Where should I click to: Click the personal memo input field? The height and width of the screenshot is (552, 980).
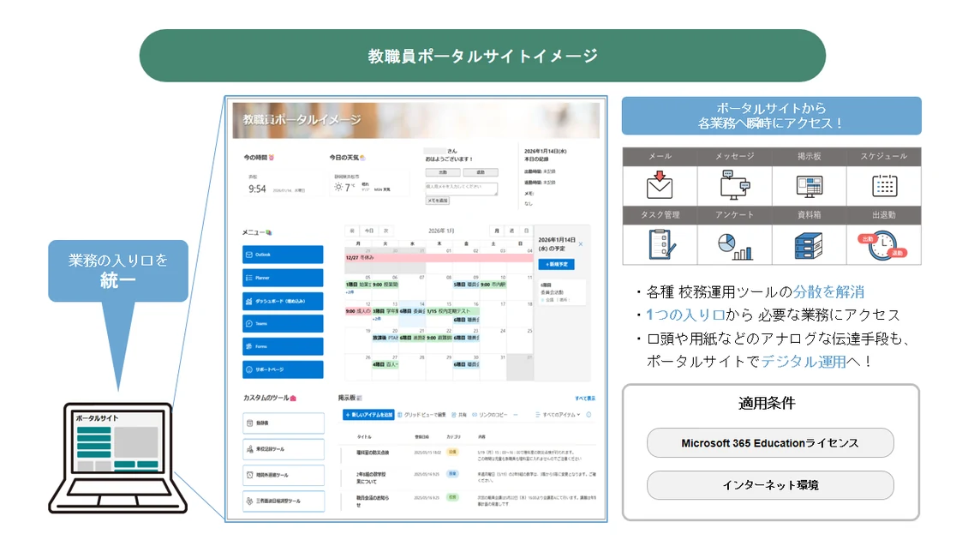(x=461, y=189)
